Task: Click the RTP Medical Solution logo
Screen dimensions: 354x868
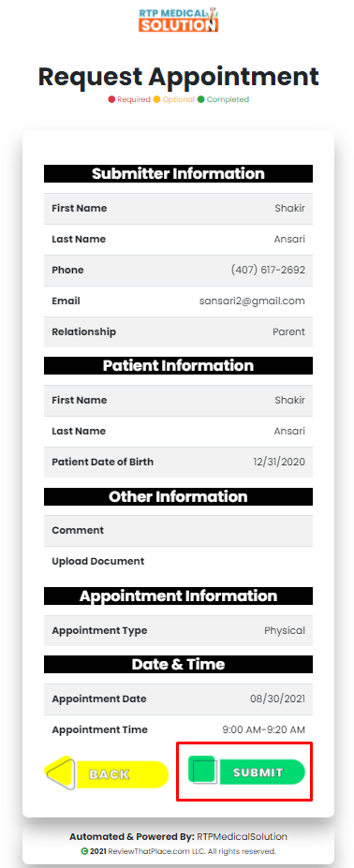Action: pos(178,20)
